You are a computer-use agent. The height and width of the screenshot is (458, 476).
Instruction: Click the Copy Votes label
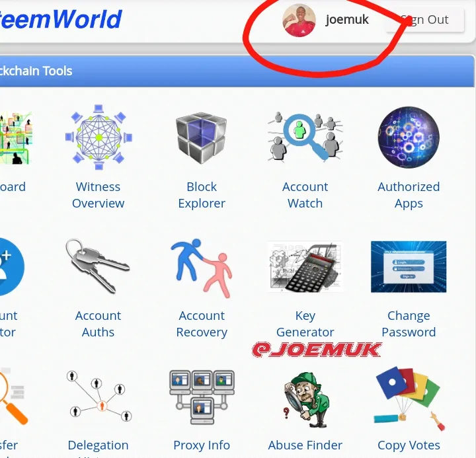click(x=409, y=445)
